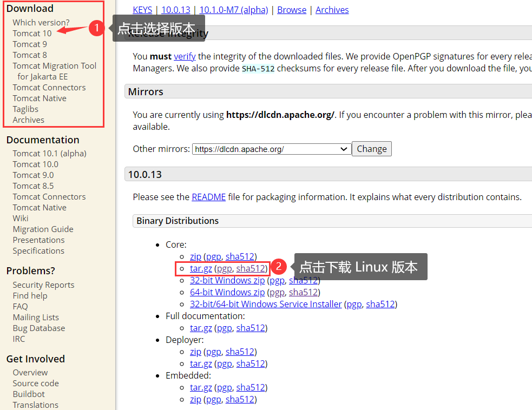Screen dimensions: 532x410
Task: Open pgp for Full documentation tar.gz
Action: click(224, 328)
